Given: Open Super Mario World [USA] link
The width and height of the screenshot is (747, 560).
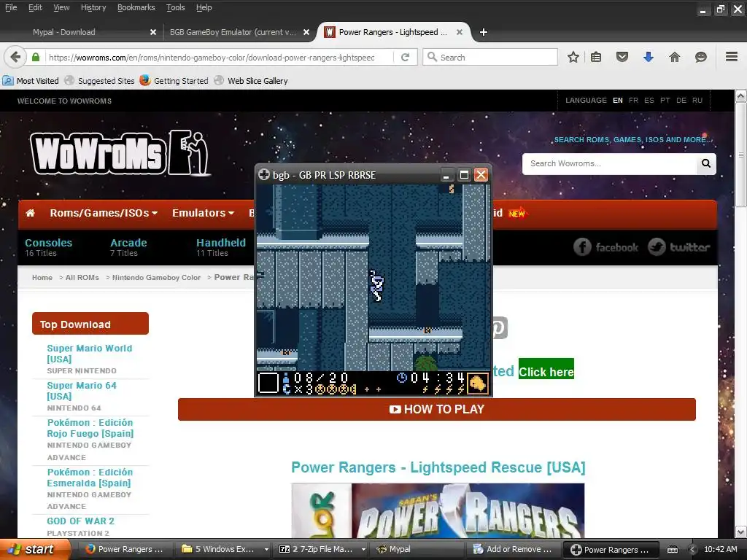Looking at the screenshot, I should 90,354.
